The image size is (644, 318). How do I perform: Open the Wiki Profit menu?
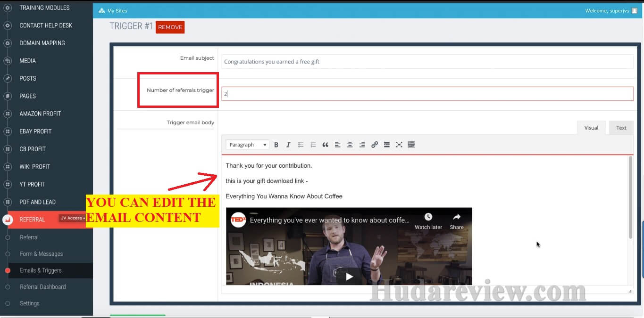coord(34,167)
